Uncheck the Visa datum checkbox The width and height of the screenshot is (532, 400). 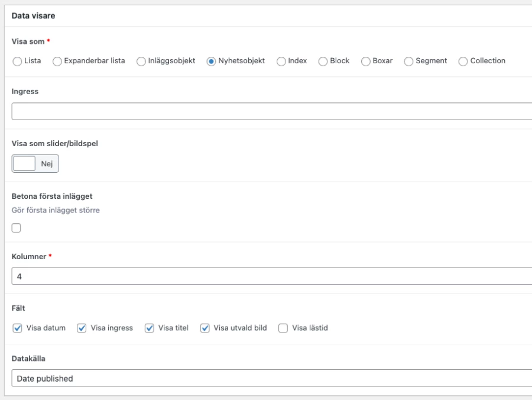point(17,328)
